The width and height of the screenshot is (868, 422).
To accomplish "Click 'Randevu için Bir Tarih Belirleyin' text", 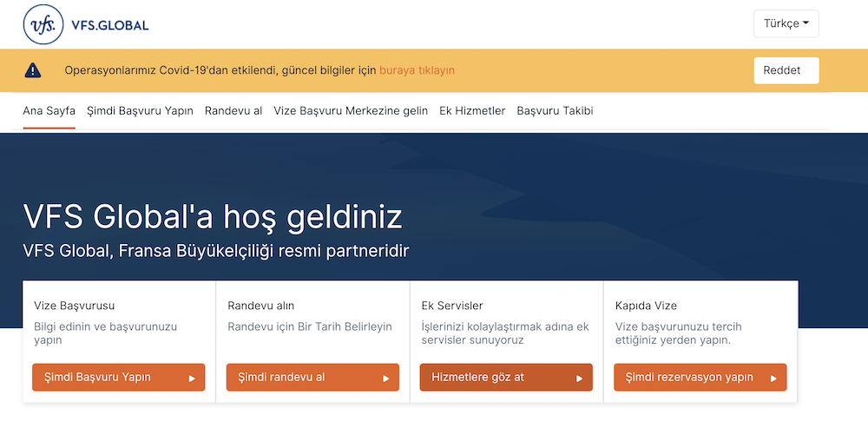I will click(310, 326).
